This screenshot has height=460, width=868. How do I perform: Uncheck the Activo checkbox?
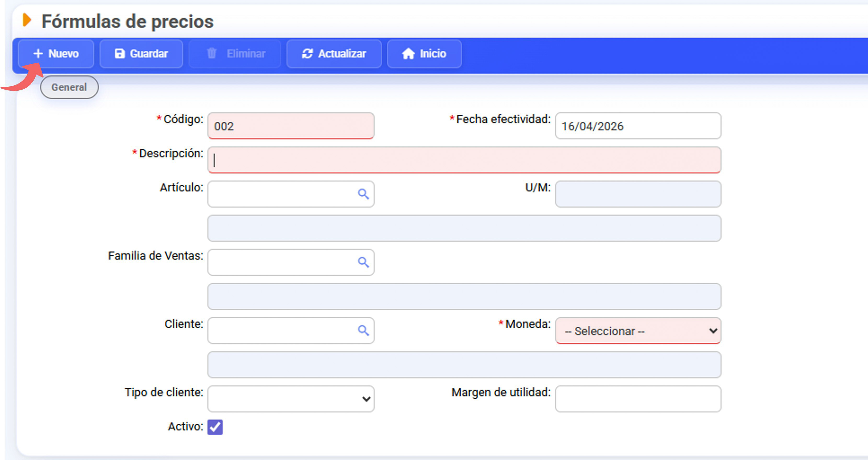pos(215,427)
